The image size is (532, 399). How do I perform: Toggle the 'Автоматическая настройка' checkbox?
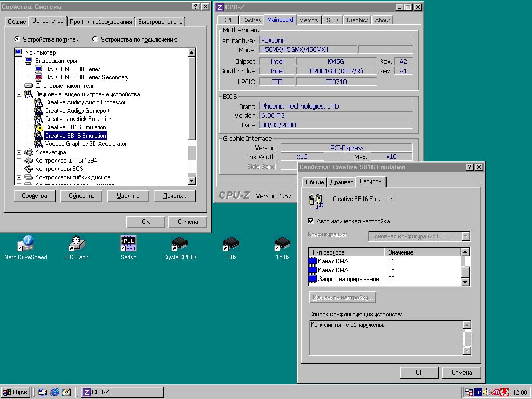311,221
